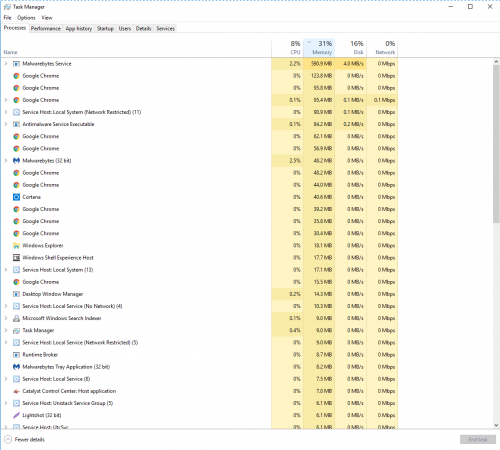Select the Malwarebytes (32 bit) icon
Screen dimensions: 500x450
[x=16, y=161]
